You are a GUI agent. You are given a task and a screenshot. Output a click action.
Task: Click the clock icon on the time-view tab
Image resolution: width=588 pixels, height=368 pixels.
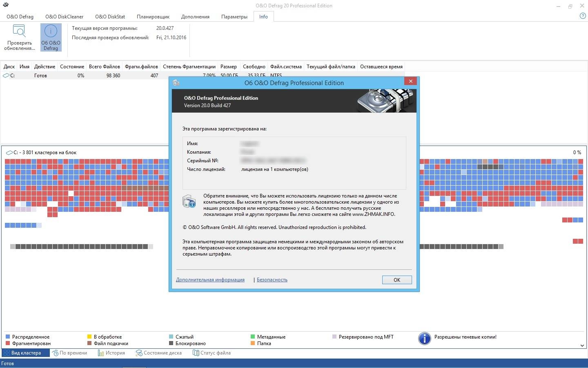tap(55, 353)
